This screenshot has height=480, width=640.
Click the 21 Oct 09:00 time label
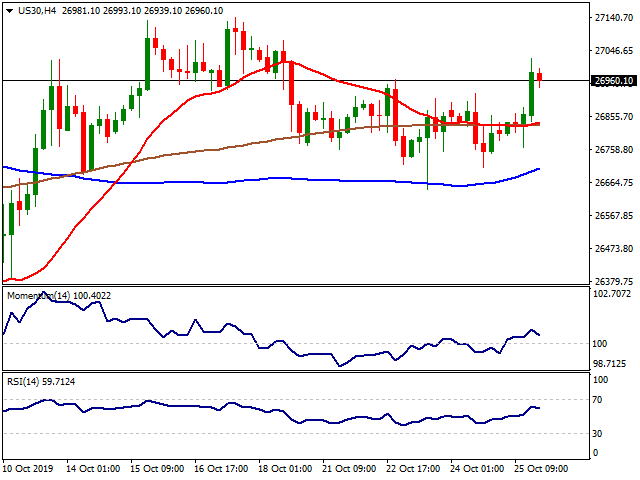(x=349, y=468)
